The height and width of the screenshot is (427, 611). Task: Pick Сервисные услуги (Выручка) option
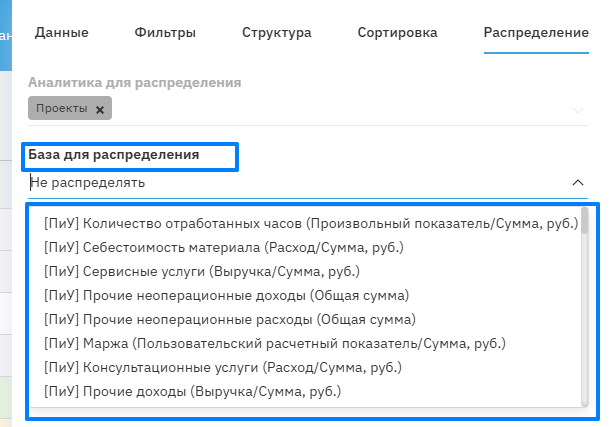point(202,271)
